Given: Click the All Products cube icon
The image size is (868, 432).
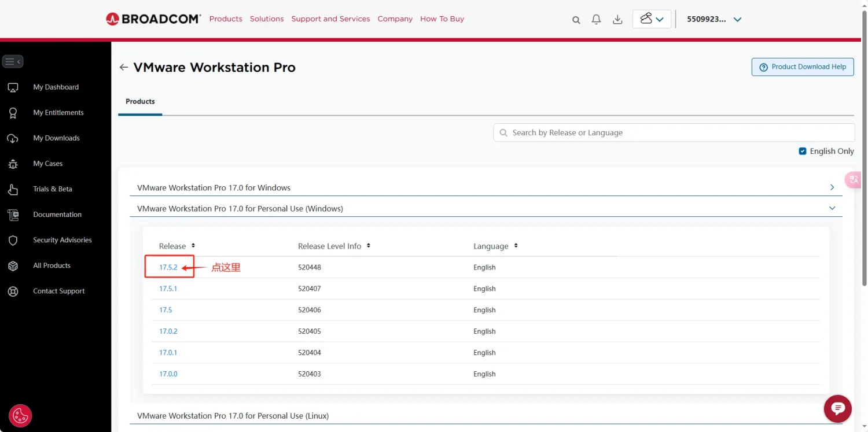Looking at the screenshot, I should click(x=13, y=265).
